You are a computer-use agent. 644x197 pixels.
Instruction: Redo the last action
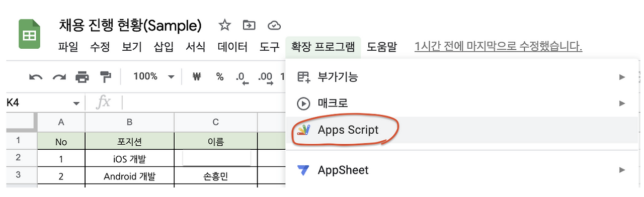click(59, 77)
